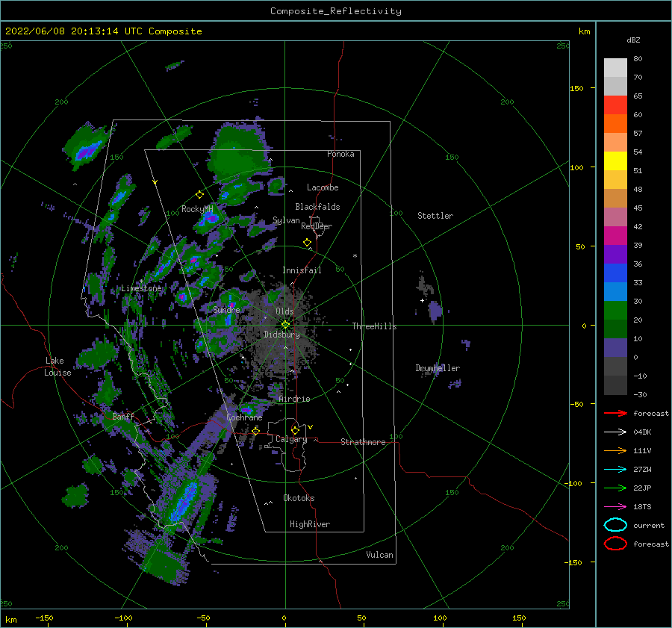The height and width of the screenshot is (628, 672).
Task: Click the ThreeHills city label
Action: [374, 326]
